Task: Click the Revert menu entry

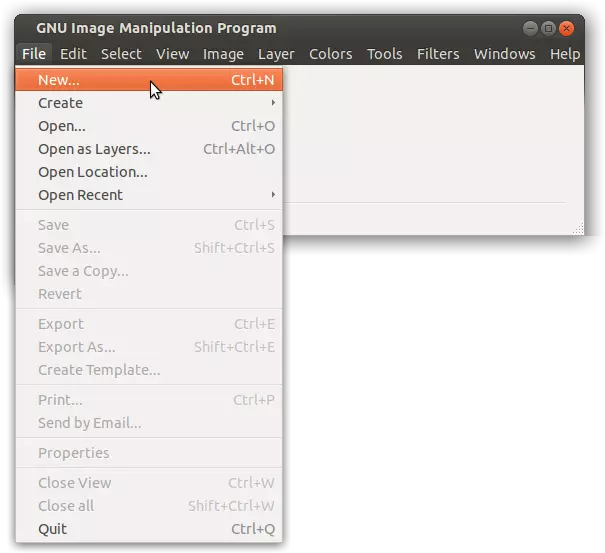Action: [x=149, y=294]
